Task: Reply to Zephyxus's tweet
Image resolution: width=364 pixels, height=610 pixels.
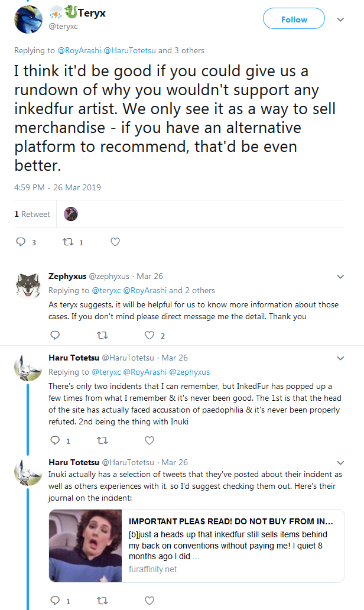Action: [x=55, y=335]
